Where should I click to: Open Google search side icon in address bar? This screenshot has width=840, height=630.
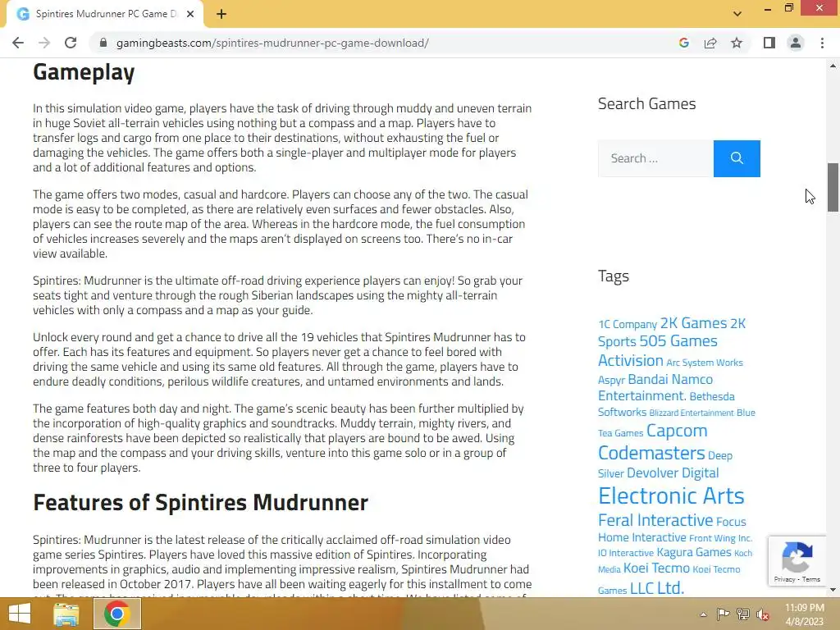683,43
